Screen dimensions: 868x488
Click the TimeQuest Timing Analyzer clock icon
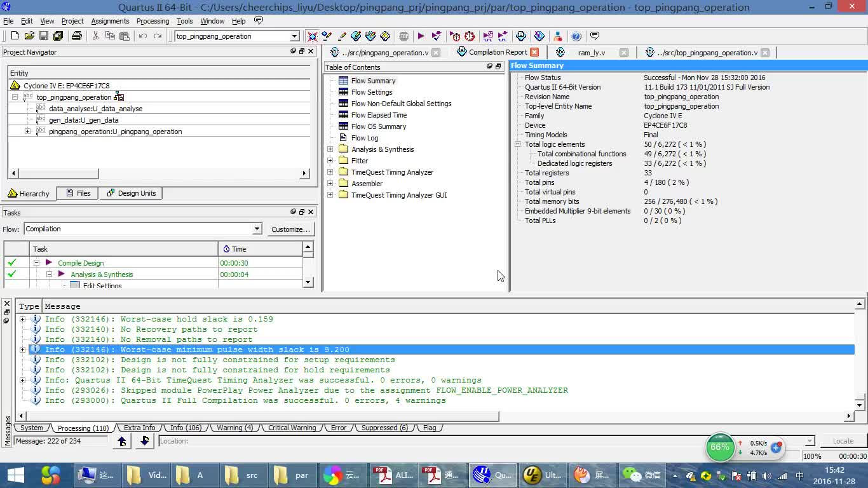point(470,36)
